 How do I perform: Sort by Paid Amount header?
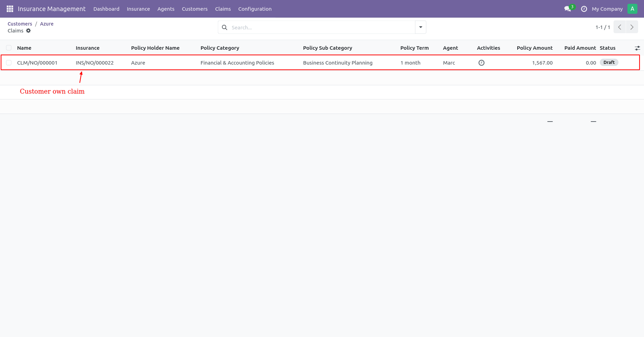(580, 48)
